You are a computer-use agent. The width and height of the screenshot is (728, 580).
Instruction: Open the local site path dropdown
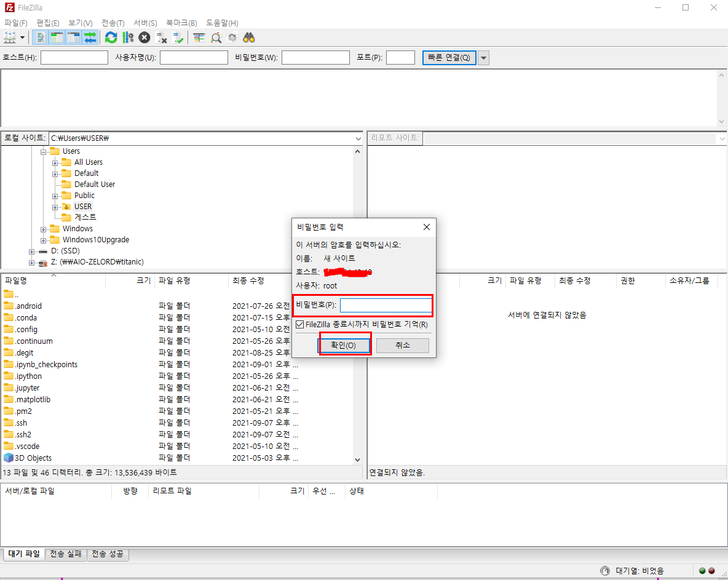pyautogui.click(x=358, y=138)
